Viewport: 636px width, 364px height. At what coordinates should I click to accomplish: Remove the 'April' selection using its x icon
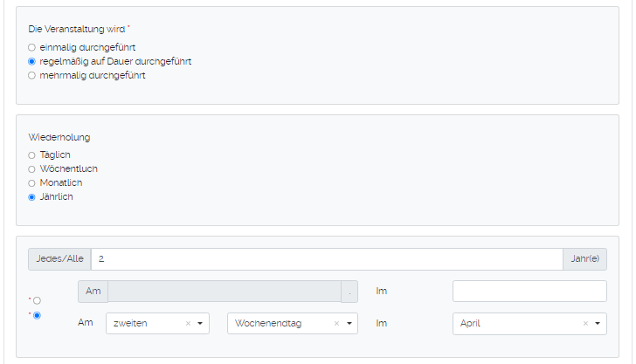(585, 324)
